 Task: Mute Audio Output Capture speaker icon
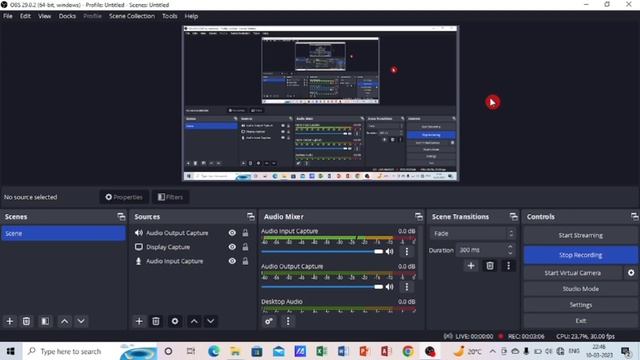tap(390, 287)
